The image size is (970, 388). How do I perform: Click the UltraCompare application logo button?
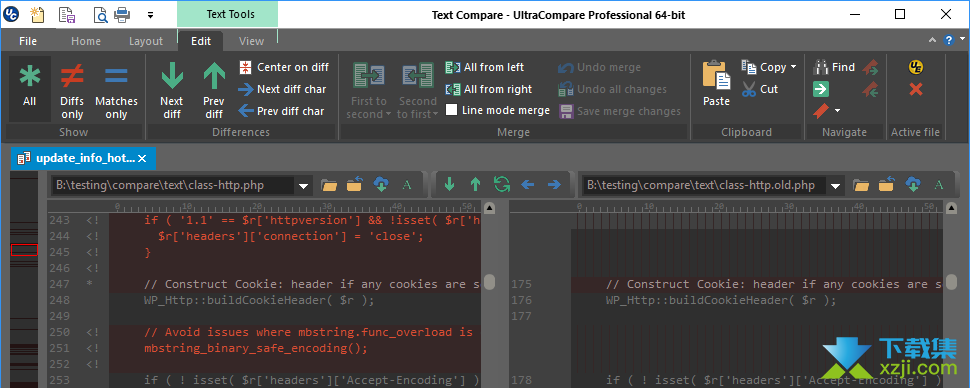pyautogui.click(x=10, y=14)
